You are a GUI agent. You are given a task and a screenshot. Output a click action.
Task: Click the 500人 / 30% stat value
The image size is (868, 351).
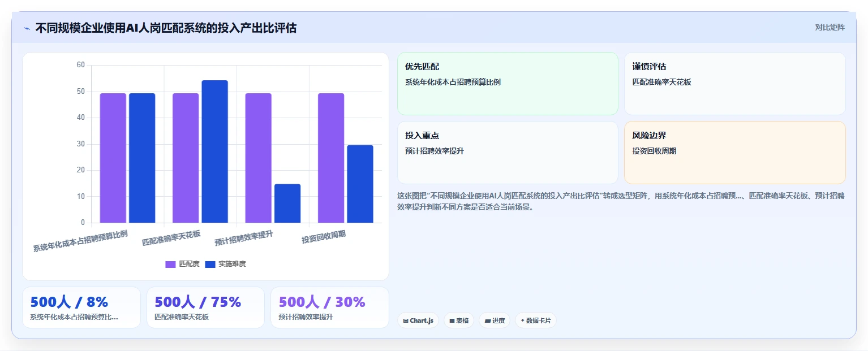[x=322, y=302]
